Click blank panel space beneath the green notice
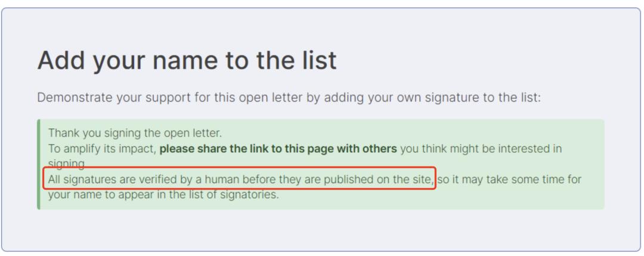Screen dimensions: 644x256 coord(320,229)
